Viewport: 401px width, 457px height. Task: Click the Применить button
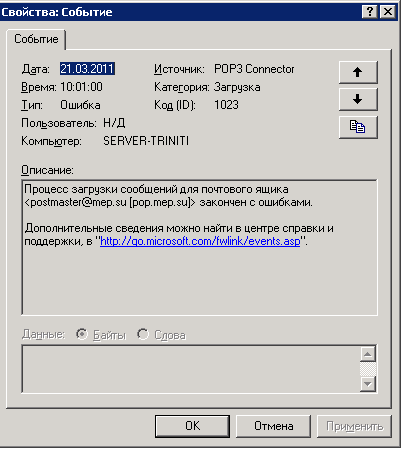[x=354, y=426]
